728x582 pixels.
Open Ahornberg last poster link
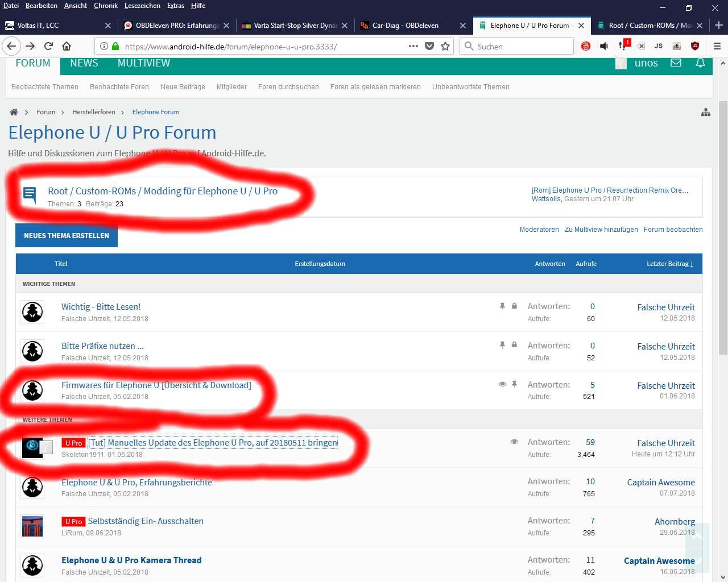pos(675,521)
